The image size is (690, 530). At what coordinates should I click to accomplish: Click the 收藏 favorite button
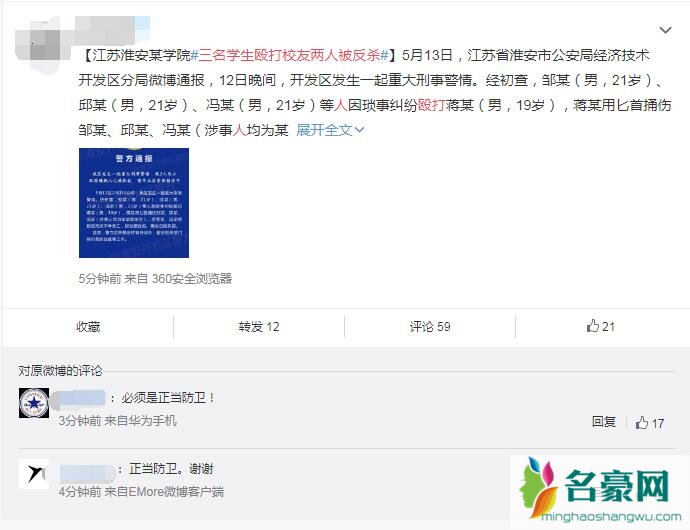point(88,327)
